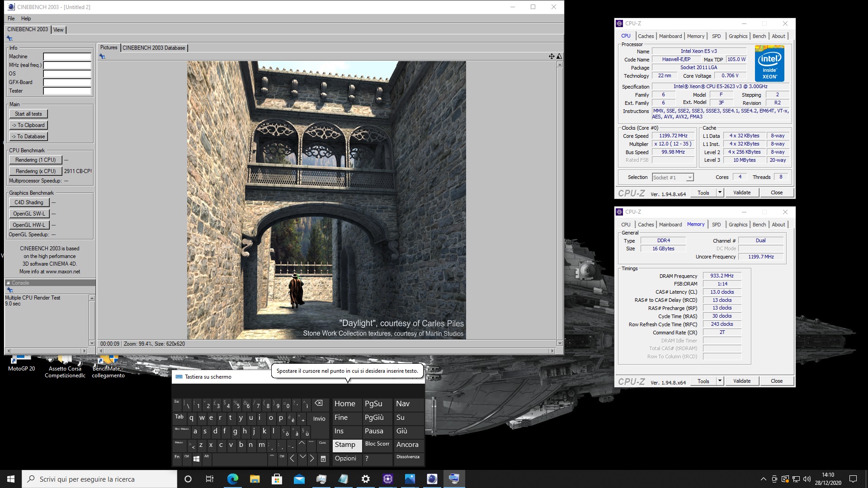Image resolution: width=868 pixels, height=488 pixels.
Task: Open the CPU-Z purple chip taskbar icon
Action: pyautogui.click(x=387, y=479)
